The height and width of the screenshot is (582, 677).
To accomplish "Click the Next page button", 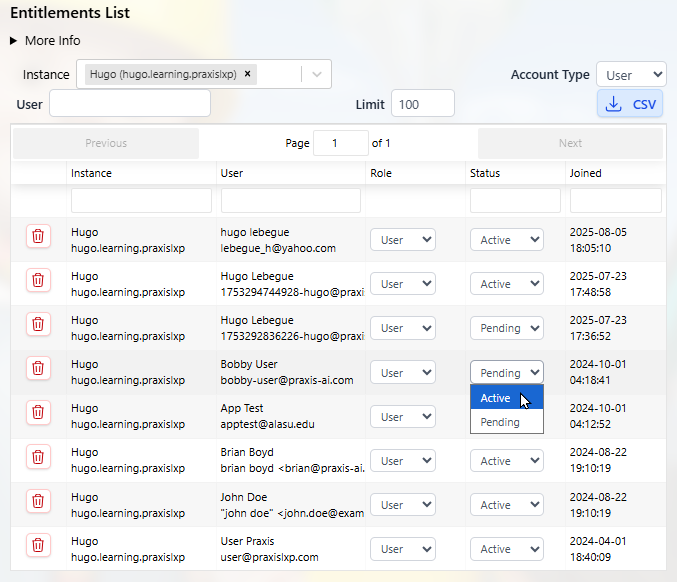I will [x=570, y=143].
